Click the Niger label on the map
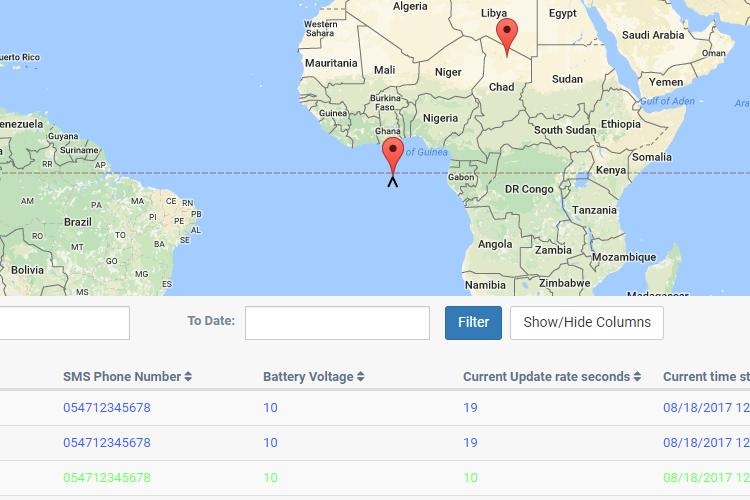The image size is (750, 500). [x=448, y=72]
